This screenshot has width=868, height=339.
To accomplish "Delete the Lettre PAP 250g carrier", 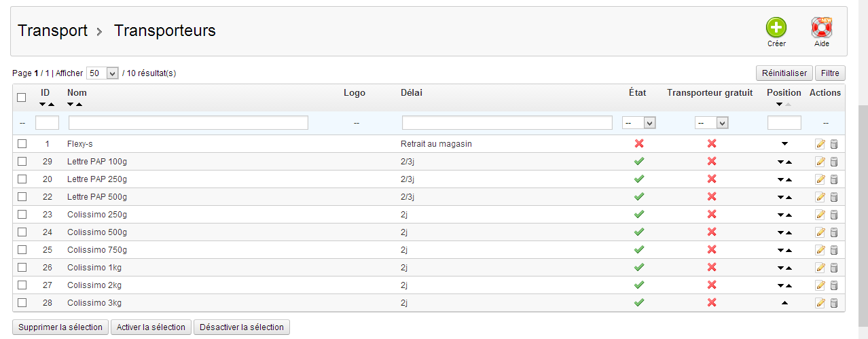I will 834,179.
